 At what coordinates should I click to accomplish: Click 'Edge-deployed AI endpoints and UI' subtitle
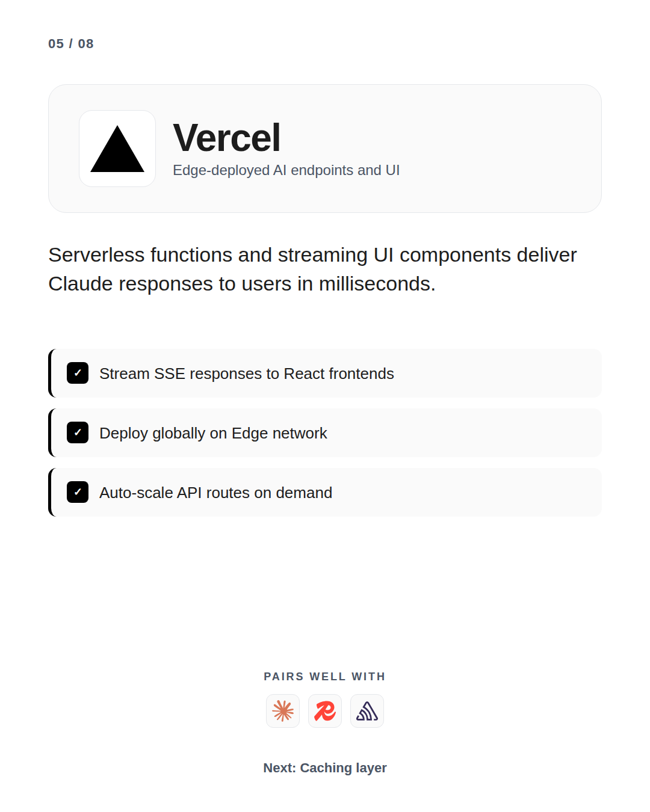coord(286,170)
